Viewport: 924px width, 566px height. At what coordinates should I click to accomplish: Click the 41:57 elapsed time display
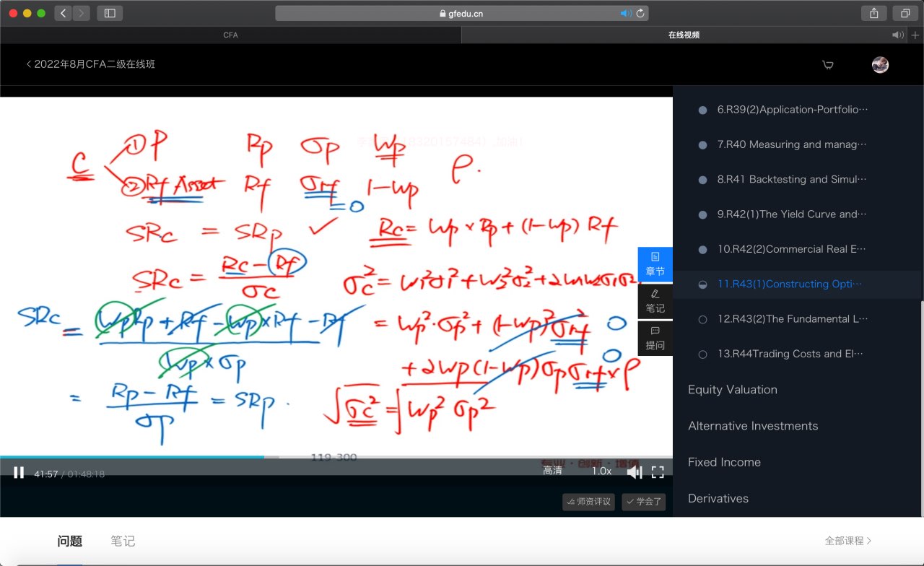[46, 474]
